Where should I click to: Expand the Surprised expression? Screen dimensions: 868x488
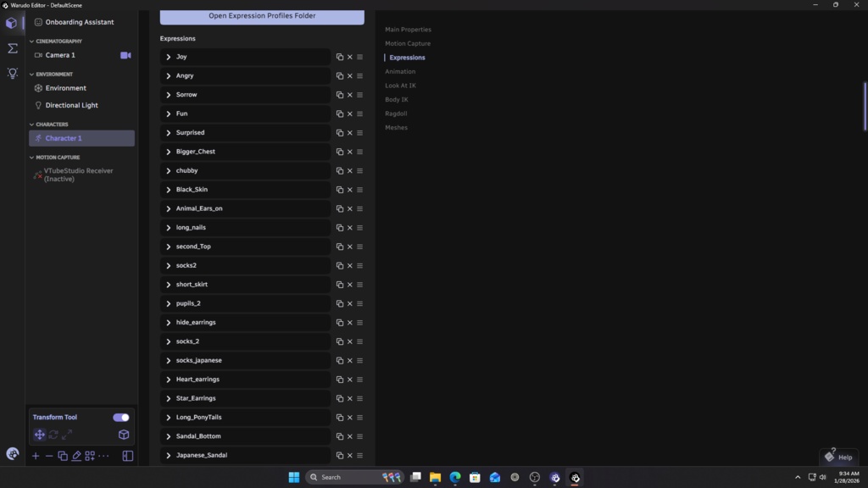coord(169,133)
